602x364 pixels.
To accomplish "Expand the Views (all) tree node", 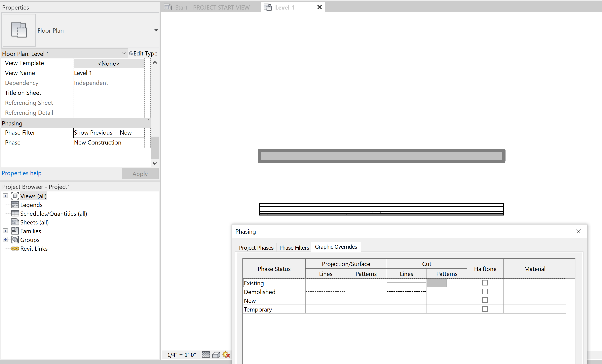I will (x=5, y=196).
